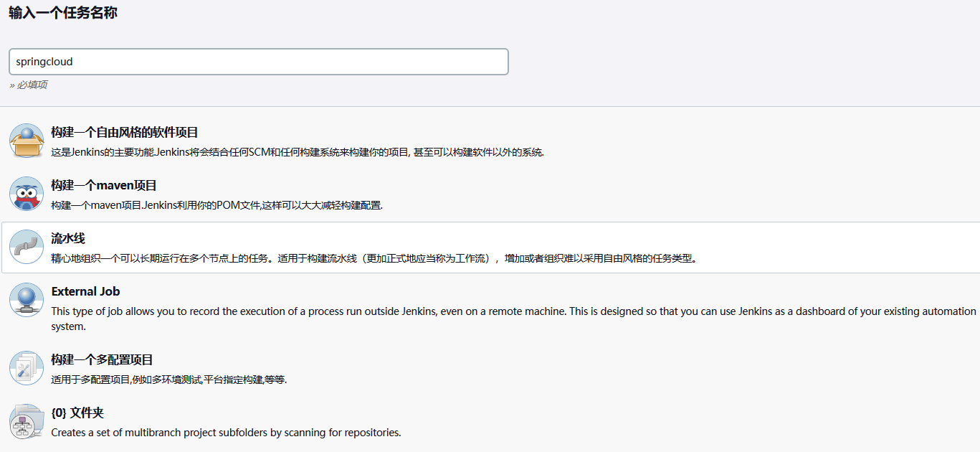
Task: Choose the External Job title
Action: 85,291
